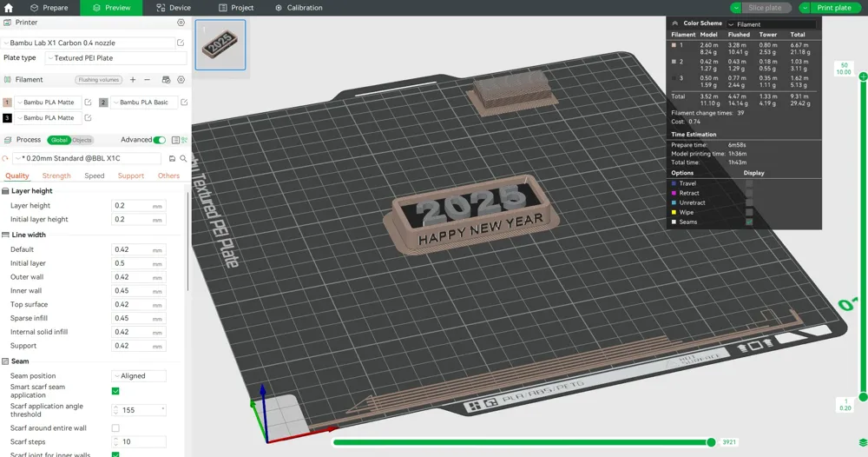Open the Calibration tab
Image resolution: width=868 pixels, height=457 pixels.
click(x=299, y=8)
